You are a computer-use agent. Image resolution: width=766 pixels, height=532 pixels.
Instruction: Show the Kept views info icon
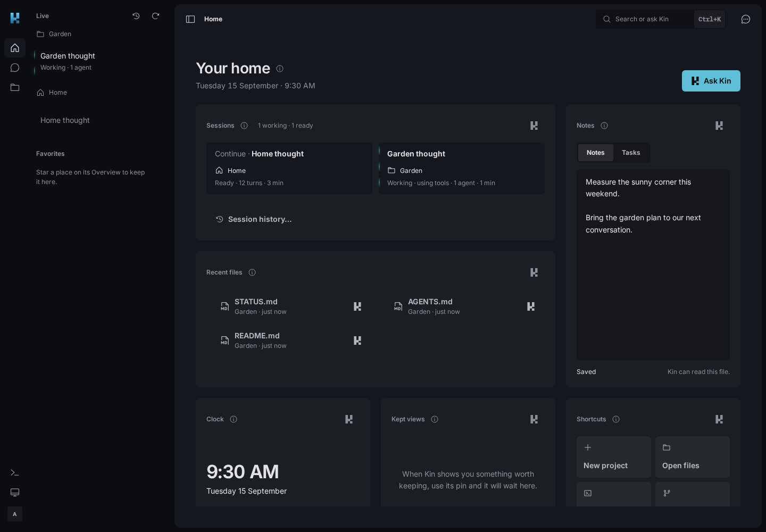pyautogui.click(x=435, y=419)
